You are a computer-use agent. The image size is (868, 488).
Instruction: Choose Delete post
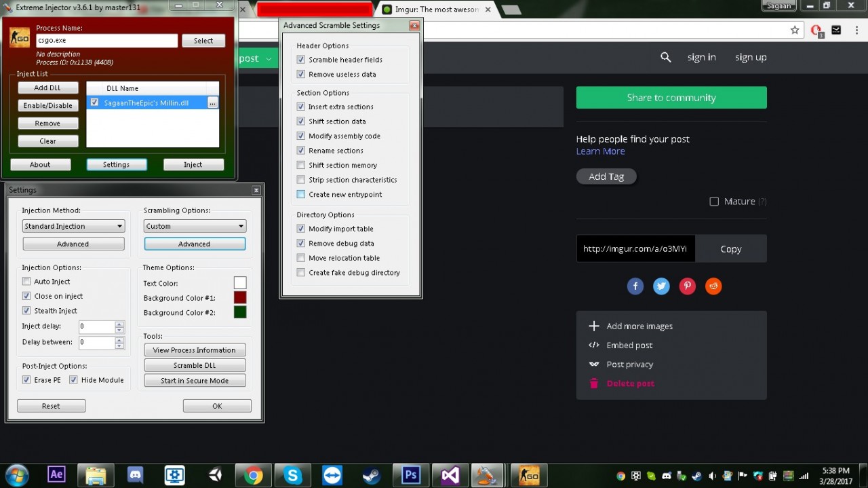click(621, 383)
